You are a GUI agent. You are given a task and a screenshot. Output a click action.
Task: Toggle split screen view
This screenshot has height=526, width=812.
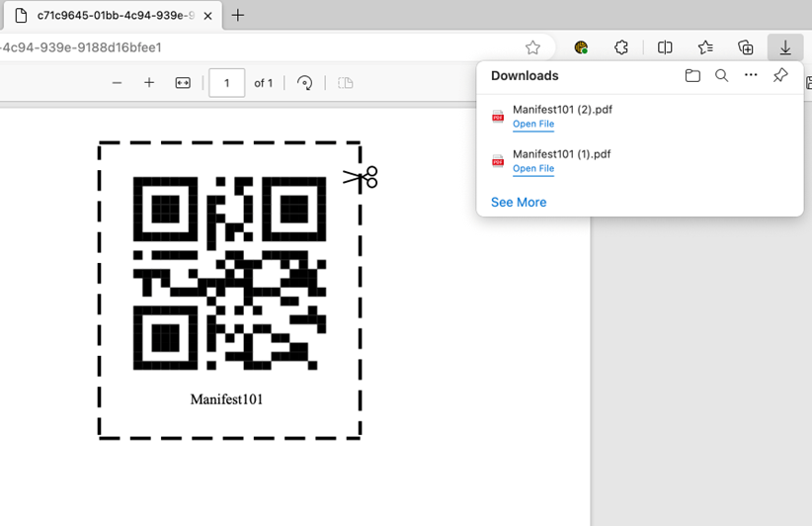[x=665, y=47]
